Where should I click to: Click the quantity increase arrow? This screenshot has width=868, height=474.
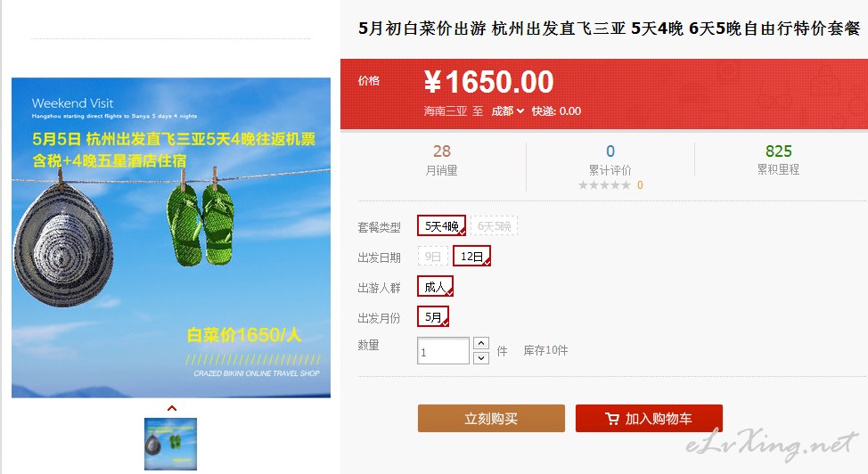(x=481, y=343)
